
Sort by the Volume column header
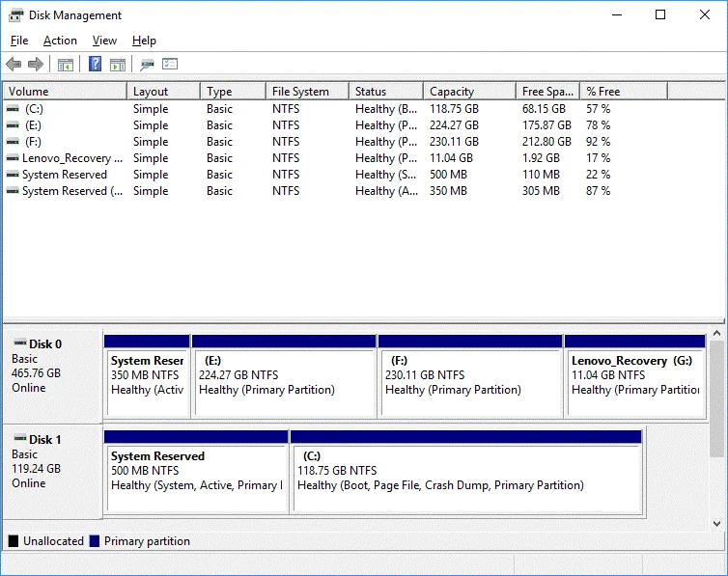tap(65, 92)
